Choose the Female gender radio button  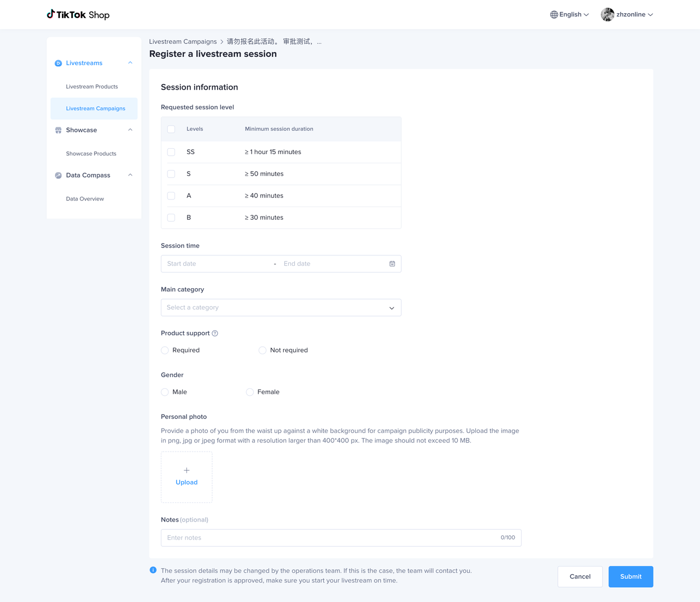click(x=250, y=392)
